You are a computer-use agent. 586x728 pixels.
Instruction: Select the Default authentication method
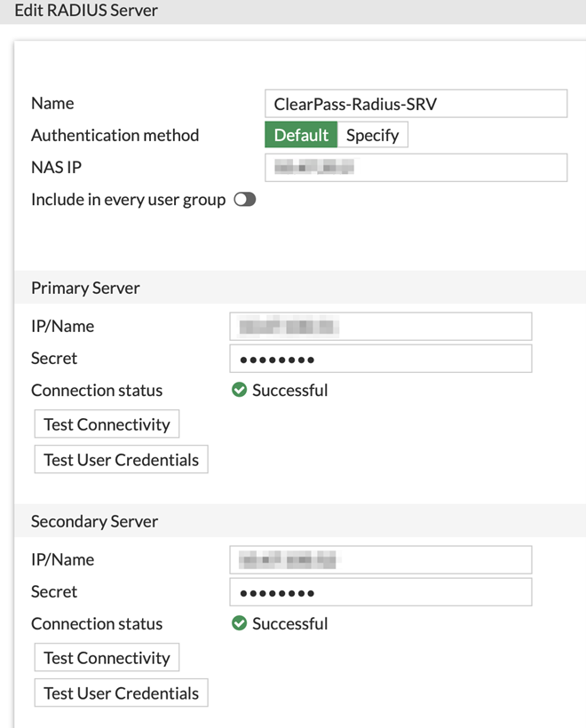pyautogui.click(x=301, y=135)
